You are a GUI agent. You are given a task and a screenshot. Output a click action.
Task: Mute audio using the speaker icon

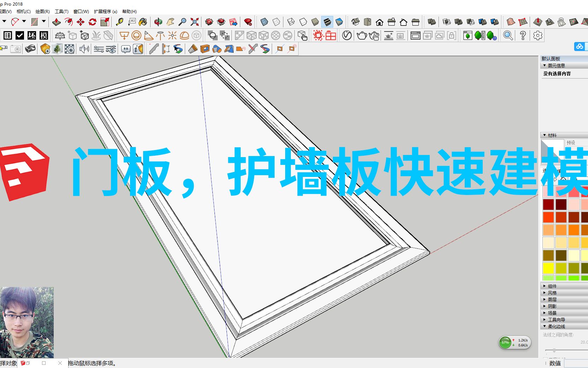pos(84,49)
